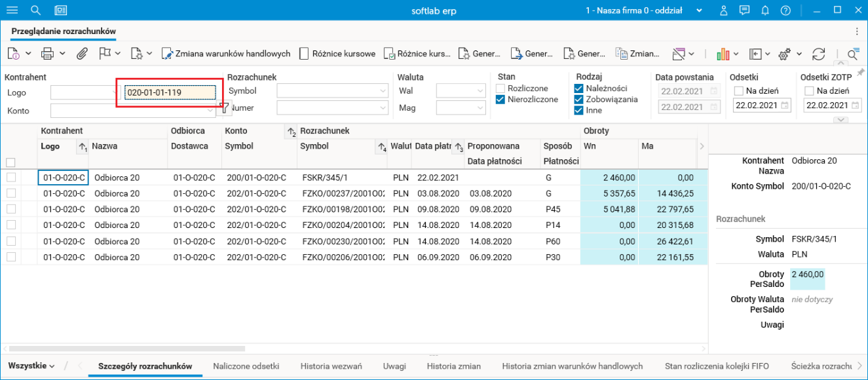The image size is (868, 380).
Task: Click the refresh data icon
Action: (818, 54)
